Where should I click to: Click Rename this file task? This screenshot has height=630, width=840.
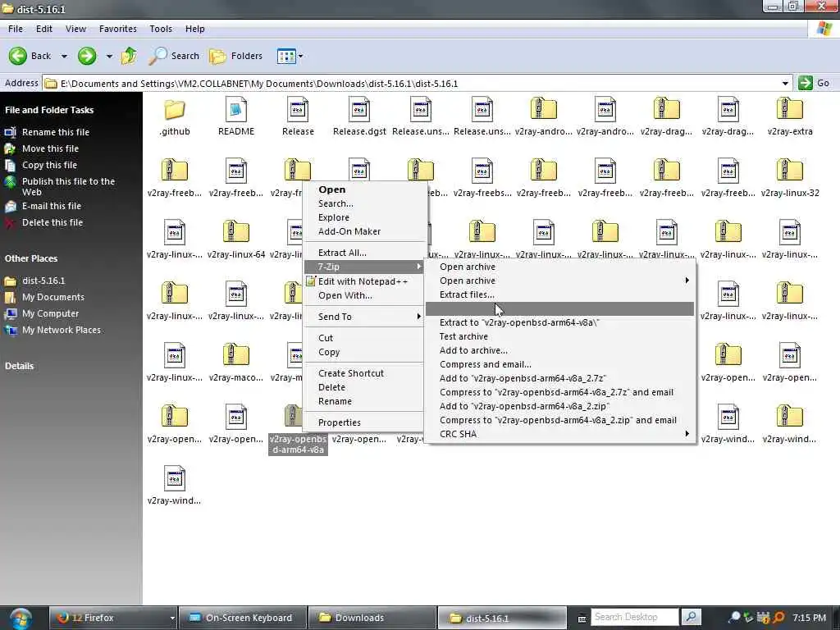click(55, 132)
